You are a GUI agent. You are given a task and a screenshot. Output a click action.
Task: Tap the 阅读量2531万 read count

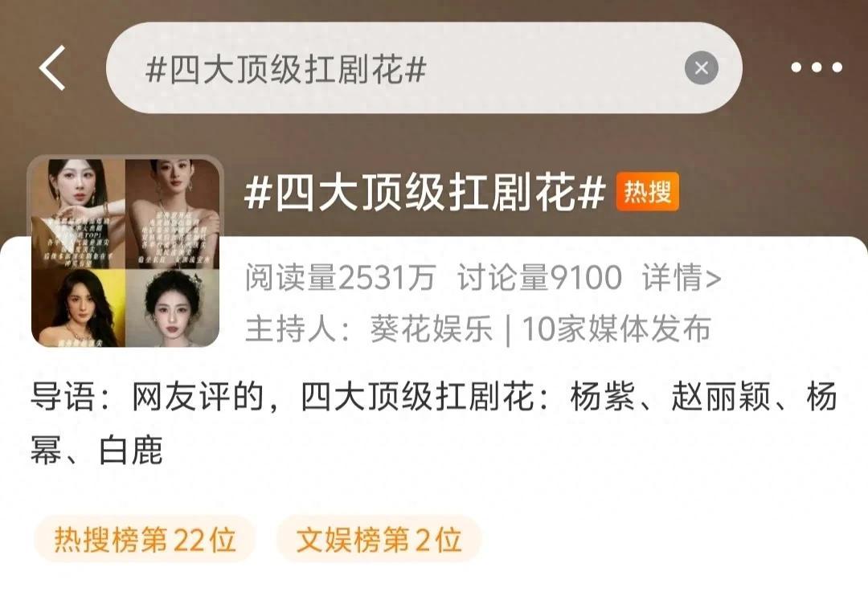click(x=341, y=277)
